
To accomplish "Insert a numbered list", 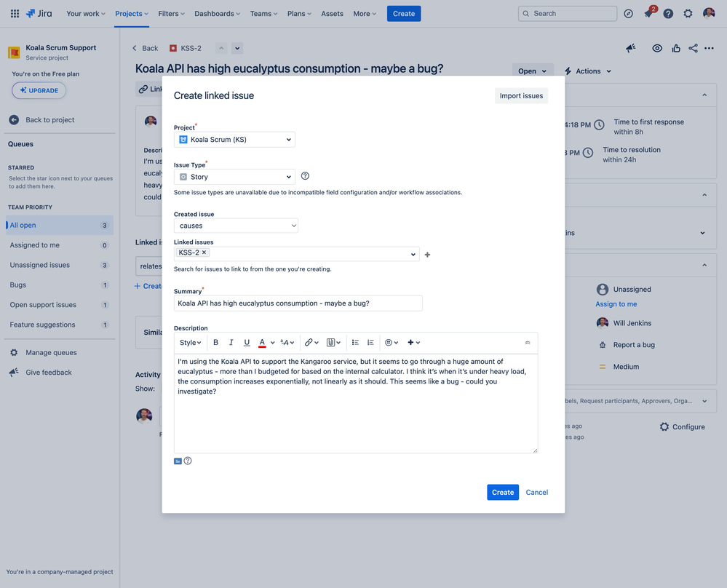I will (x=370, y=342).
